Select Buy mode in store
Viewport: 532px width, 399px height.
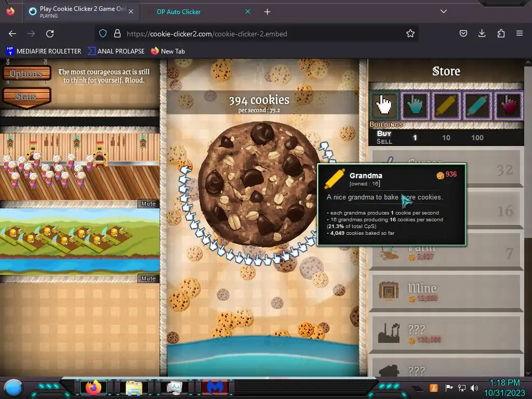[x=384, y=134]
